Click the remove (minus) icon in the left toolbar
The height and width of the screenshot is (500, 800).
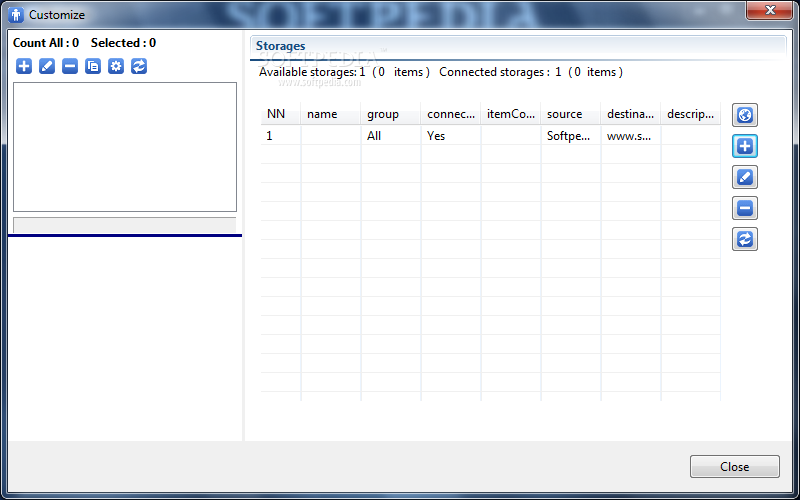[x=70, y=66]
